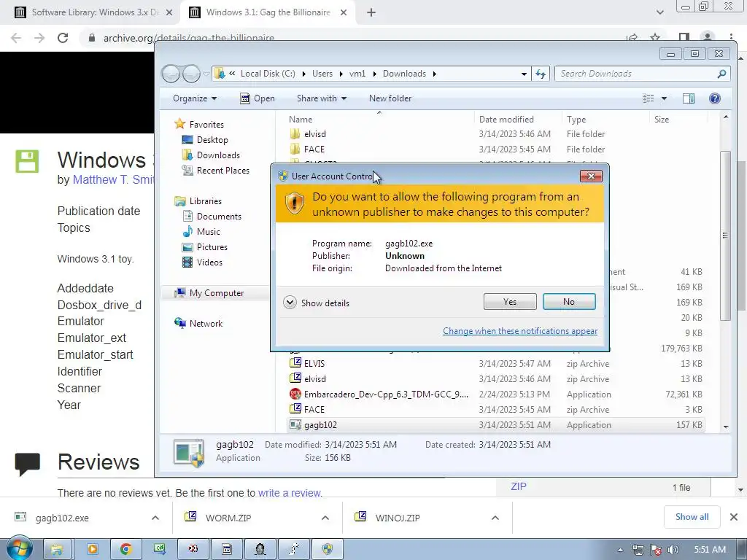This screenshot has width=747, height=560.
Task: Open Explorer Help question mark icon
Action: (715, 98)
